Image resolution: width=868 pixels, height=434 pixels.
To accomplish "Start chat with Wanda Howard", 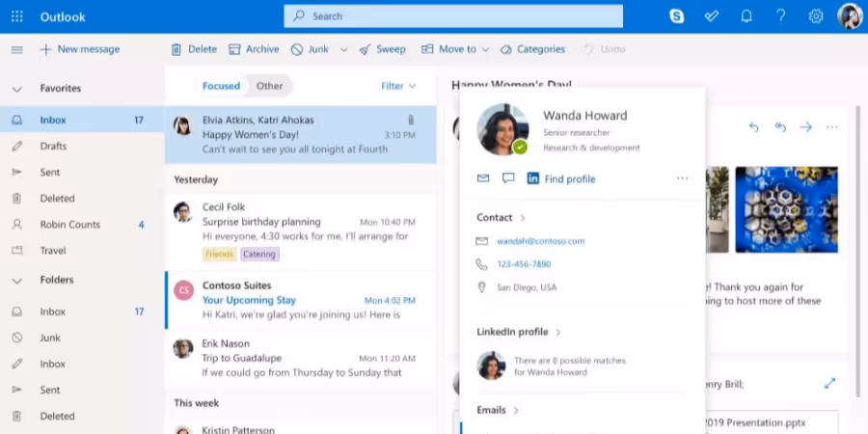I will 508,178.
